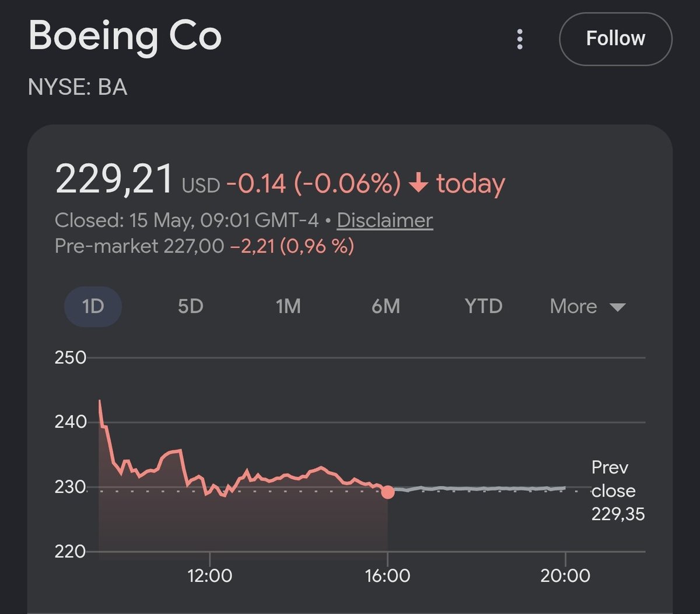
Task: Click the 16:00 time axis label
Action: coord(388,576)
